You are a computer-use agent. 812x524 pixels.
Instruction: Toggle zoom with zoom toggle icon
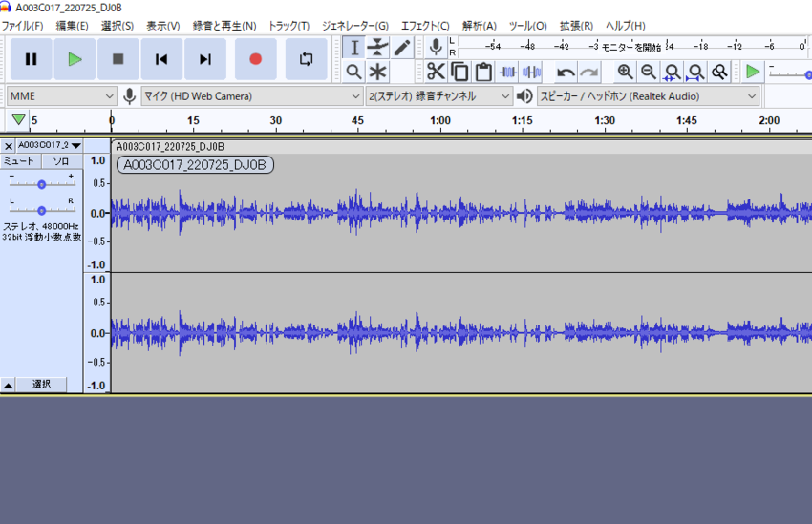tap(719, 72)
